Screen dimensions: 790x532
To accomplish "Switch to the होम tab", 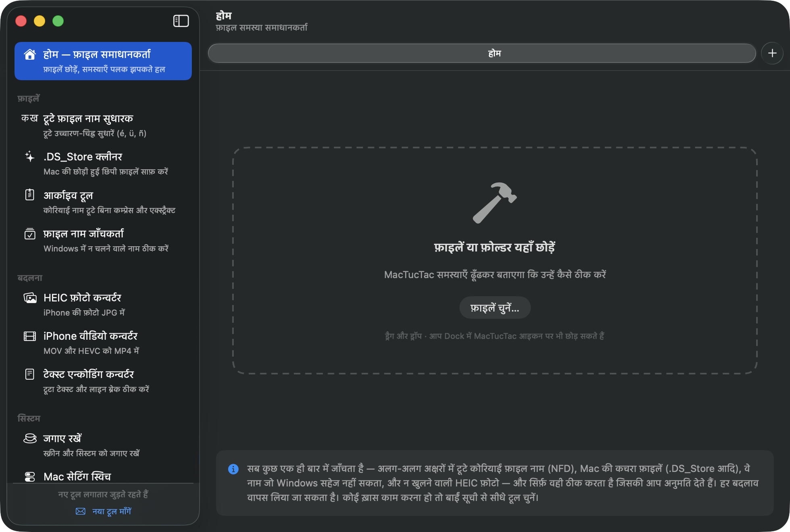I will (482, 53).
